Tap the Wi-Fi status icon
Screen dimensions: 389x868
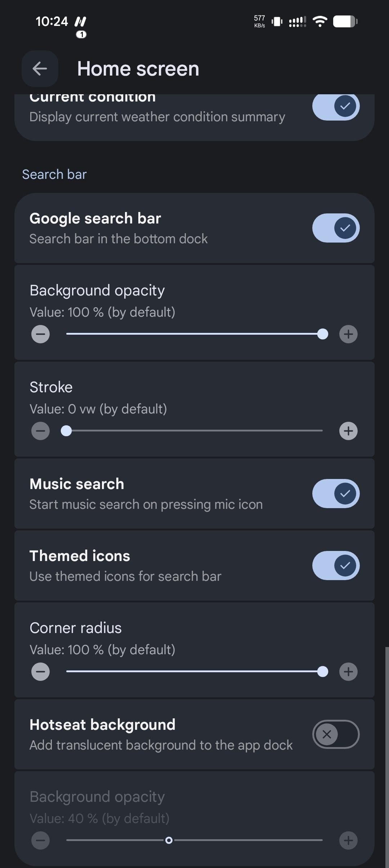pyautogui.click(x=319, y=22)
